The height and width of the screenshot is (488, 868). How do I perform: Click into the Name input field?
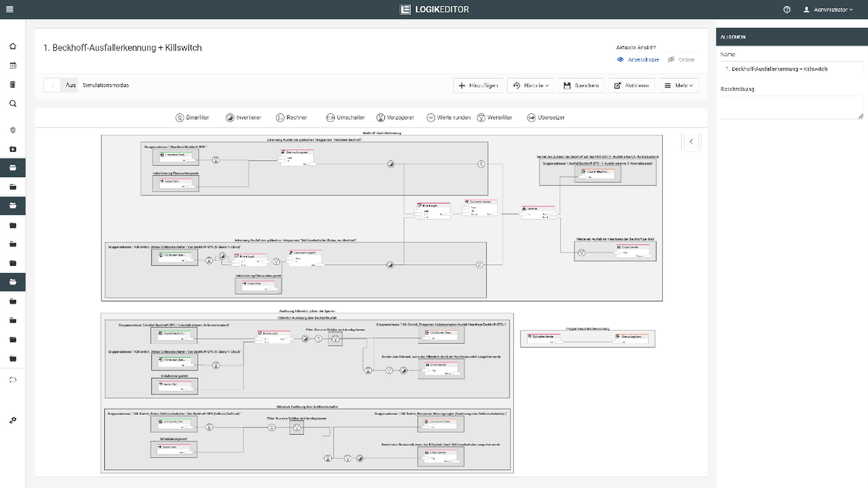792,69
